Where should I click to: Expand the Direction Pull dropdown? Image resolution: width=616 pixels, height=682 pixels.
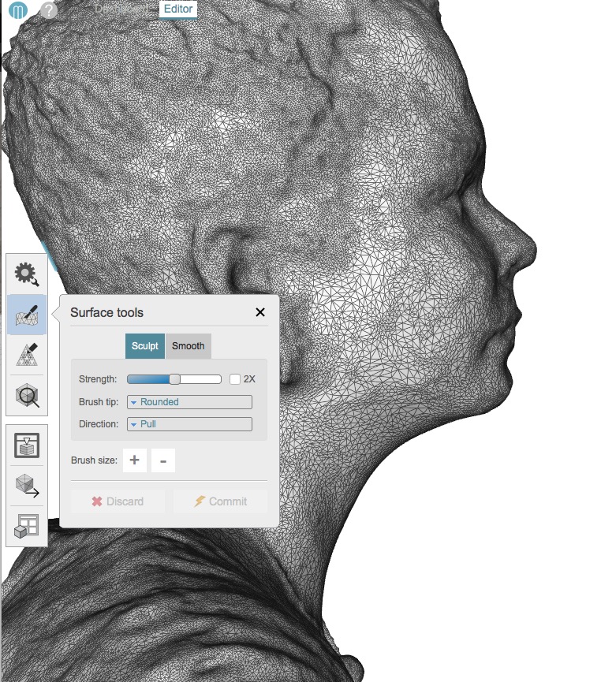pyautogui.click(x=189, y=424)
